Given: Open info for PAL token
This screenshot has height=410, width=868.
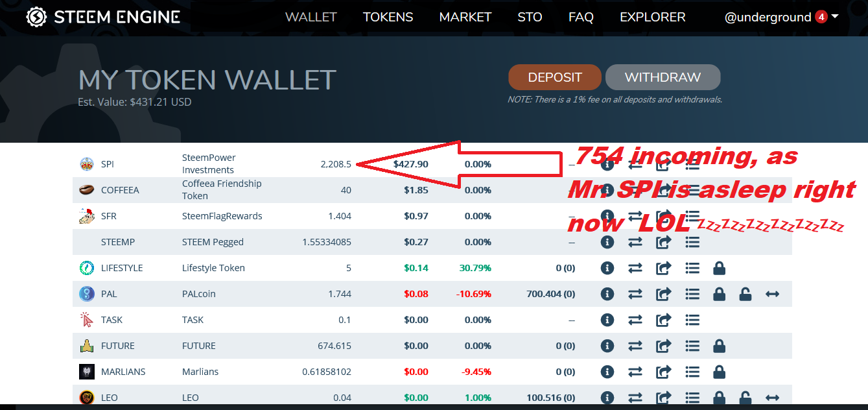Looking at the screenshot, I should click(607, 294).
